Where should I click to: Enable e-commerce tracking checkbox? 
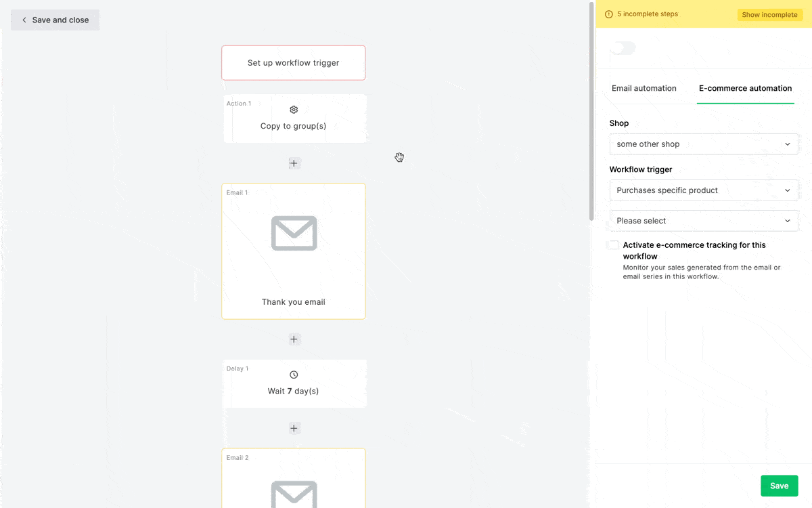pos(614,245)
